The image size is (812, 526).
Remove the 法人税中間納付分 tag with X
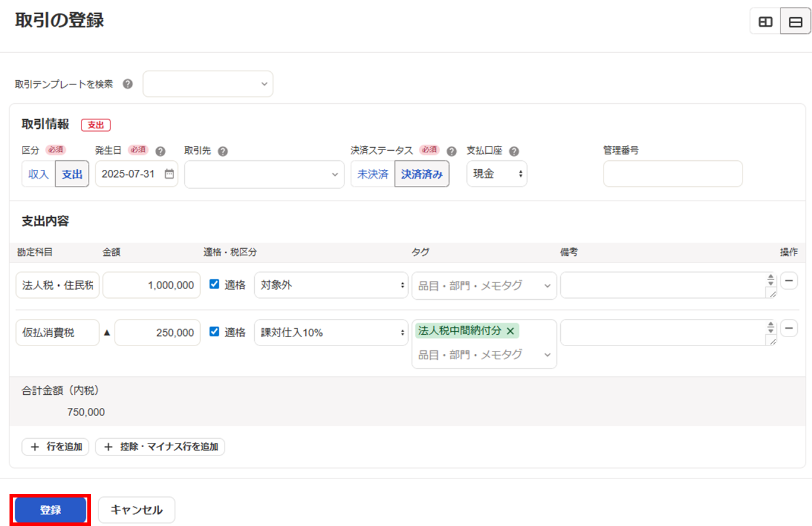click(x=510, y=331)
